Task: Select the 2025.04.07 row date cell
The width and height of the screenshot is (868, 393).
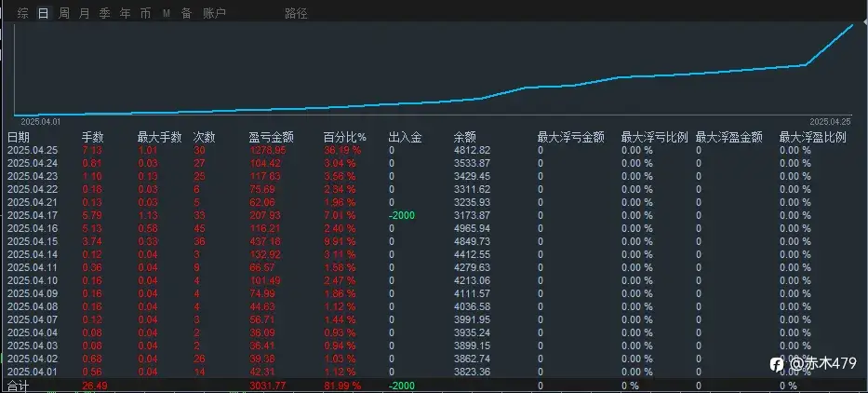Action: (33, 319)
